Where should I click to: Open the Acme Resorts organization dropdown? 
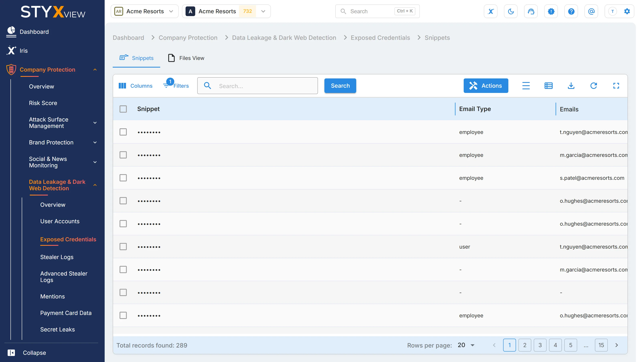[144, 11]
